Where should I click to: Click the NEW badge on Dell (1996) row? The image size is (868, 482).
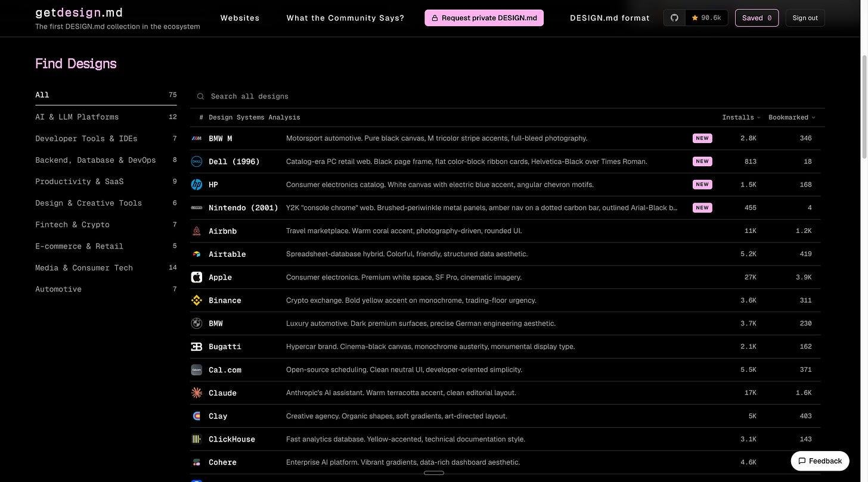point(702,161)
